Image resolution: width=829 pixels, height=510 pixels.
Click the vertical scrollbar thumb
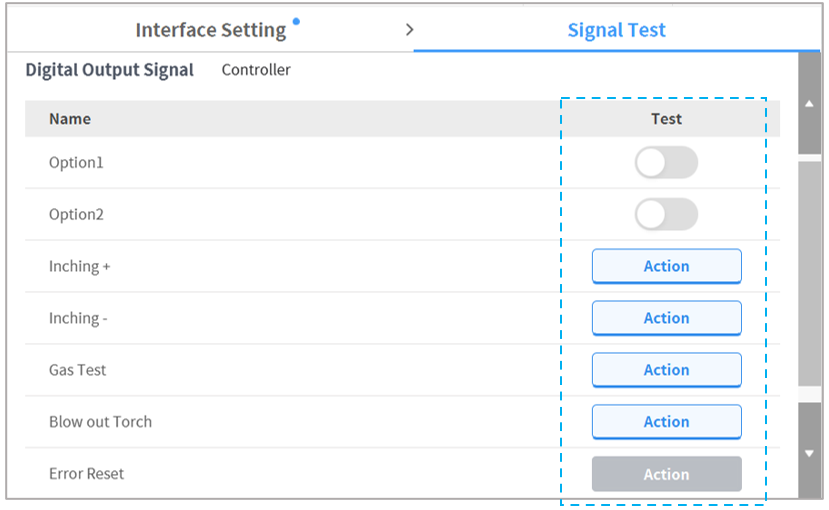click(809, 270)
